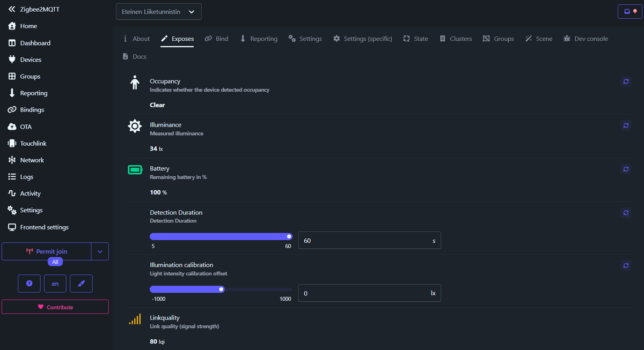644x350 pixels.
Task: Open the help question mark button
Action: pos(29,284)
